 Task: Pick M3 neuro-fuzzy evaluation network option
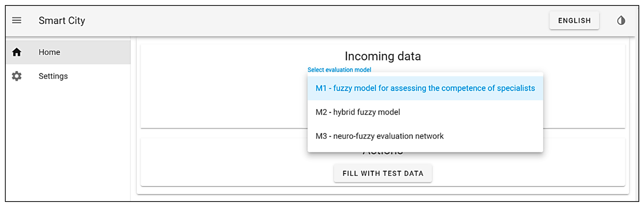379,136
